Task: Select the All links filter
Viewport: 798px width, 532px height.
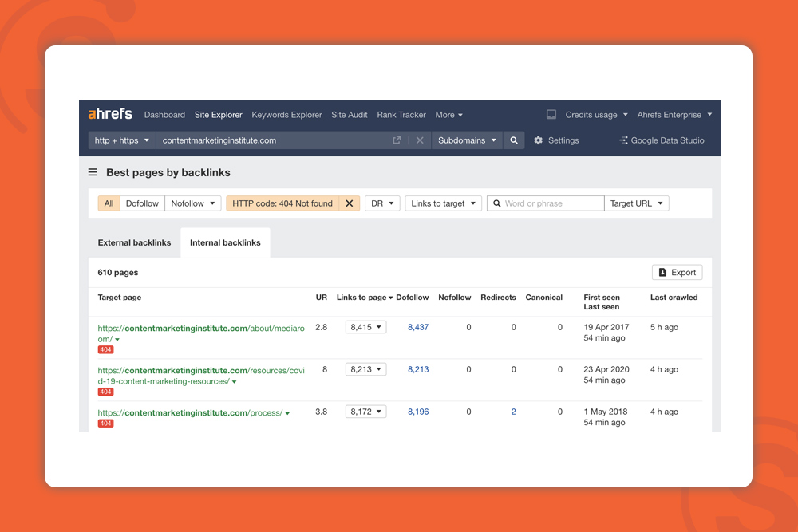Action: [109, 203]
